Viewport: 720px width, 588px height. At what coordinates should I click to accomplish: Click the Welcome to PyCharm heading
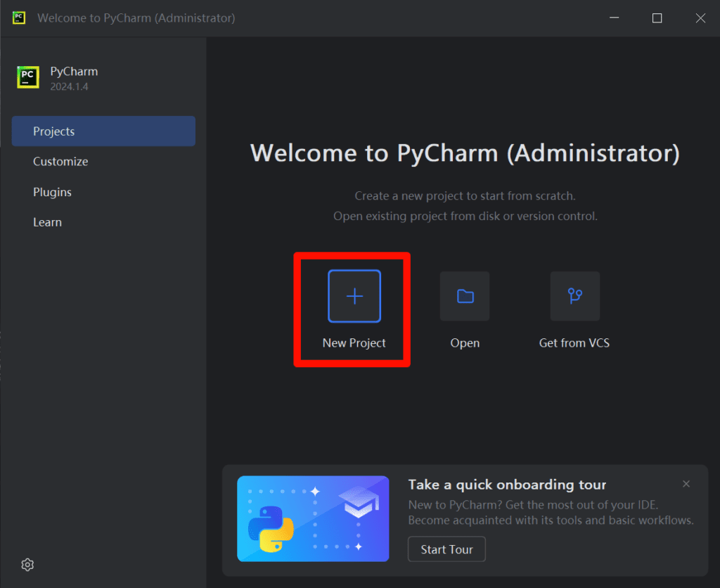pos(465,153)
